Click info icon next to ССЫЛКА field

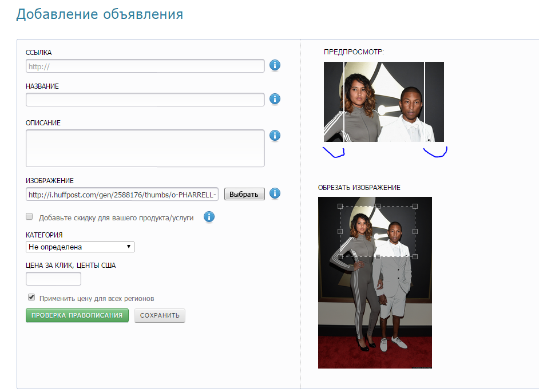(275, 65)
